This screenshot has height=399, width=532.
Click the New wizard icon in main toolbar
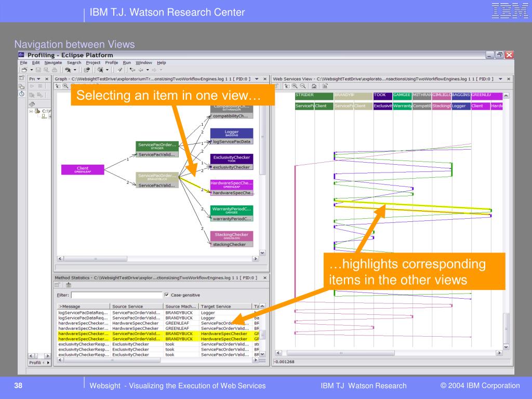pyautogui.click(x=24, y=70)
